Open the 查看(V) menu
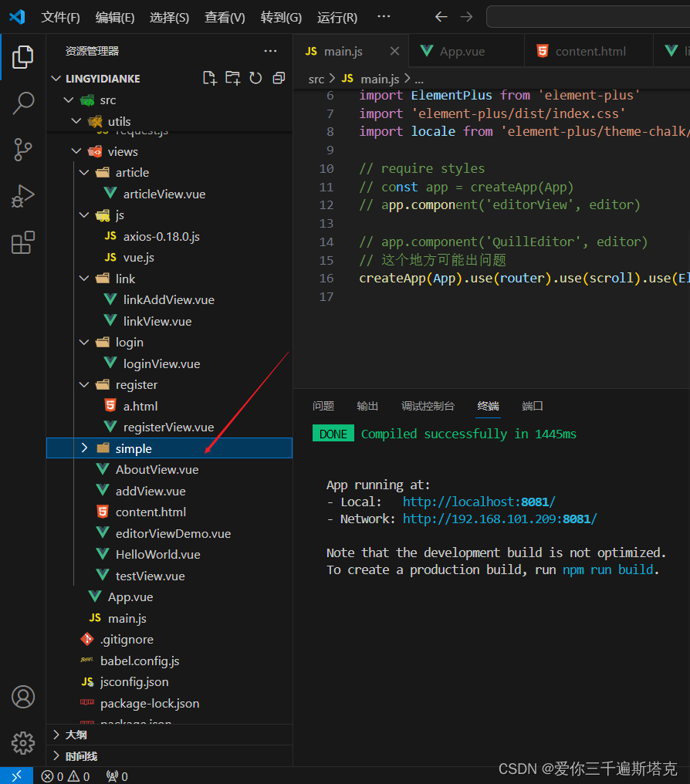 tap(225, 17)
